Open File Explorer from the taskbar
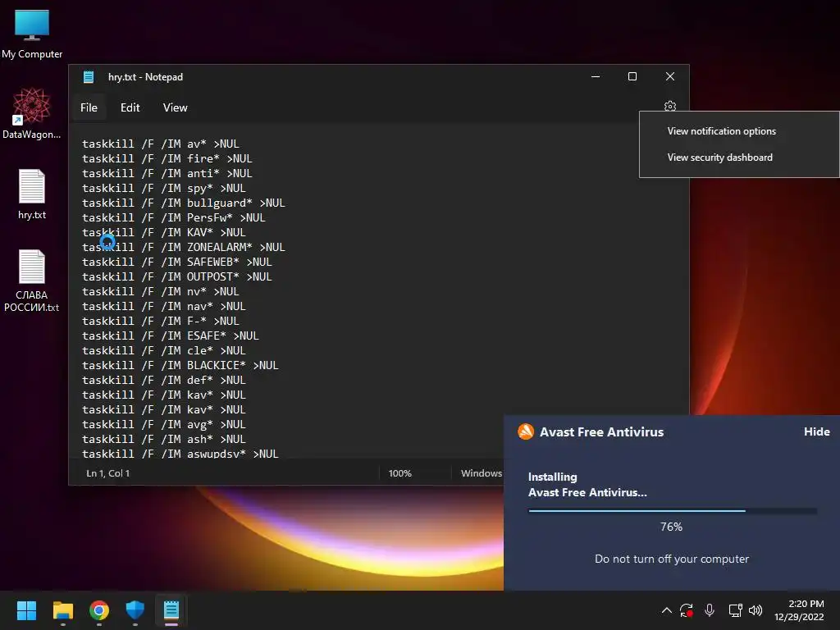This screenshot has width=840, height=630. 62,610
